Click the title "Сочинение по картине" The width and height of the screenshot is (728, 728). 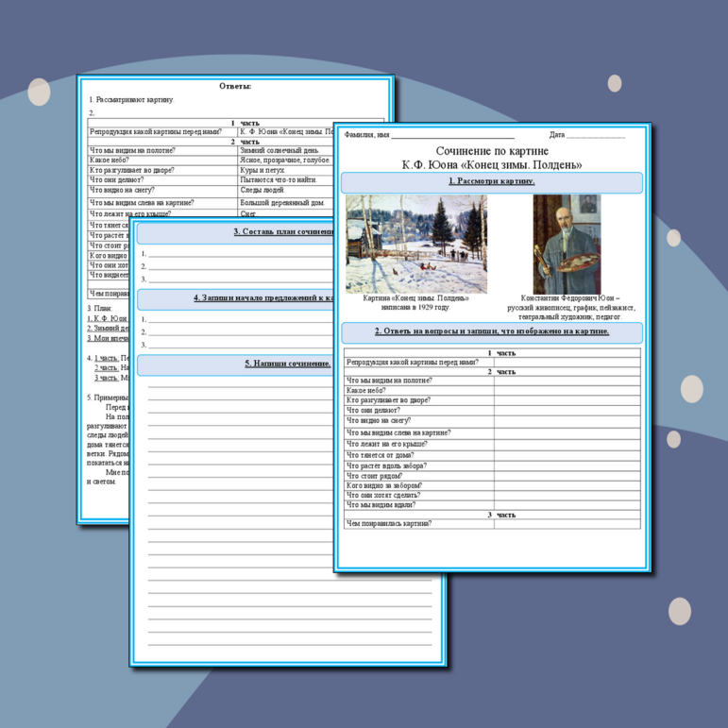491,151
